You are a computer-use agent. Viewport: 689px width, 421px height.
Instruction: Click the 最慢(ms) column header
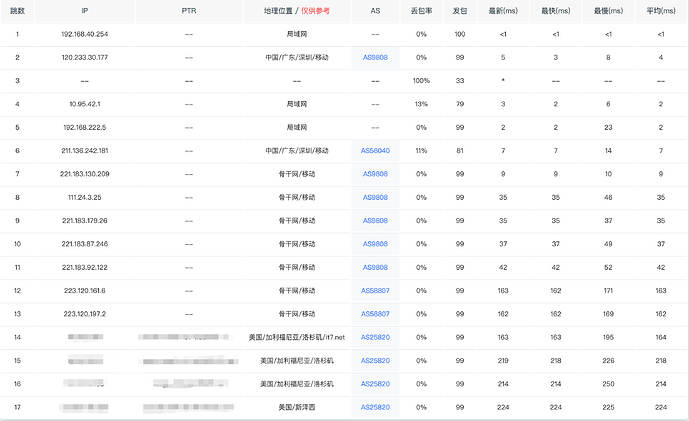(x=608, y=11)
